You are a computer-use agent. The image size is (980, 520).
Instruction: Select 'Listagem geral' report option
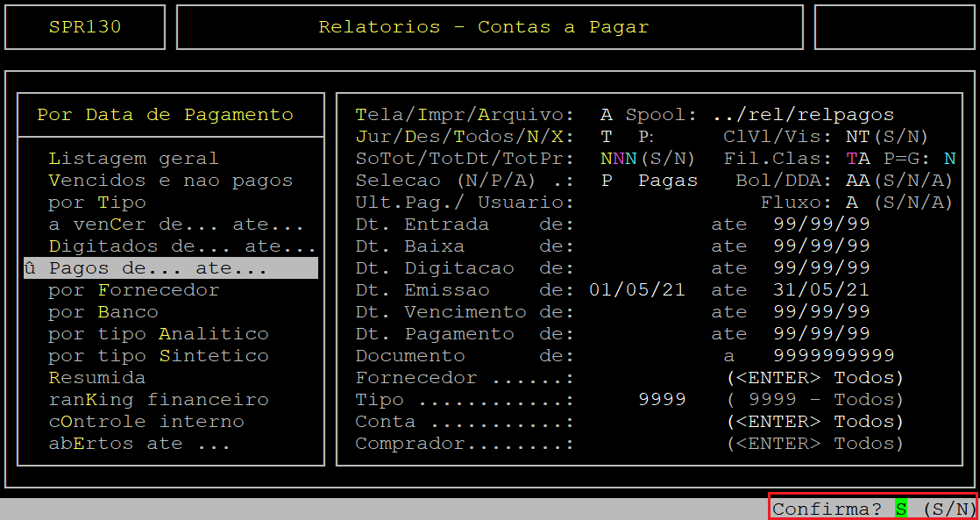[133, 159]
